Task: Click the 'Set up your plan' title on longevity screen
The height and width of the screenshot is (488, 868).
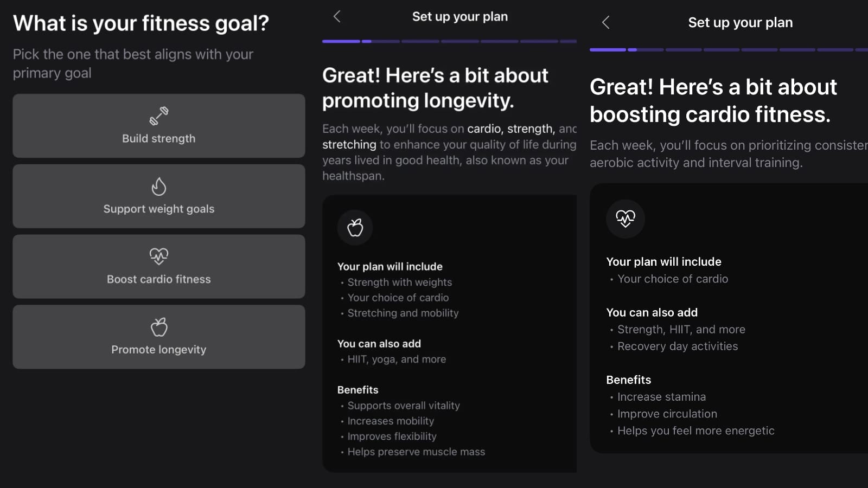Action: [x=460, y=17]
